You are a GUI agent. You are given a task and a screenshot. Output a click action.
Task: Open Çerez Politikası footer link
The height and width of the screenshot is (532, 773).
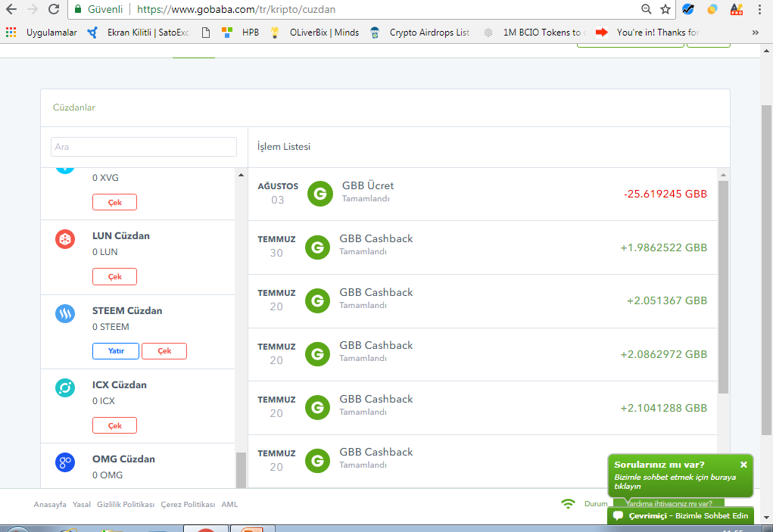coord(188,505)
